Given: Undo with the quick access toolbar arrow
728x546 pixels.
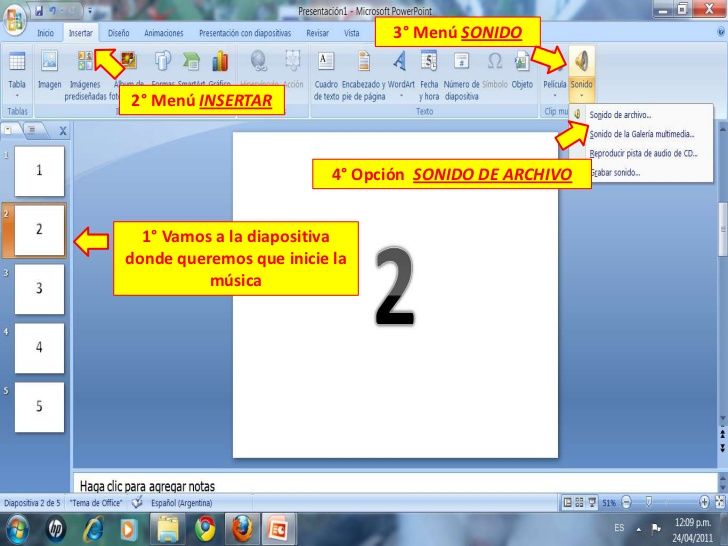Looking at the screenshot, I should pyautogui.click(x=52, y=11).
